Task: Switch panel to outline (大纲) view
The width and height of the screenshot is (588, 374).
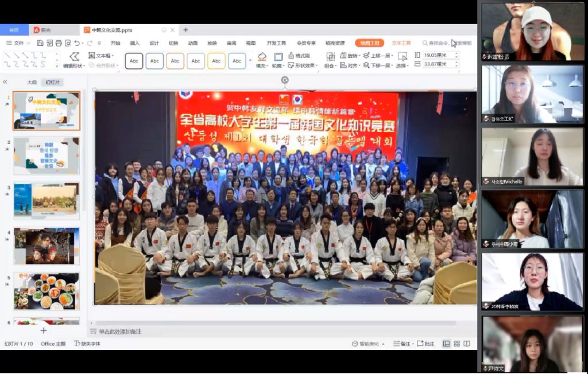Action: [x=32, y=82]
